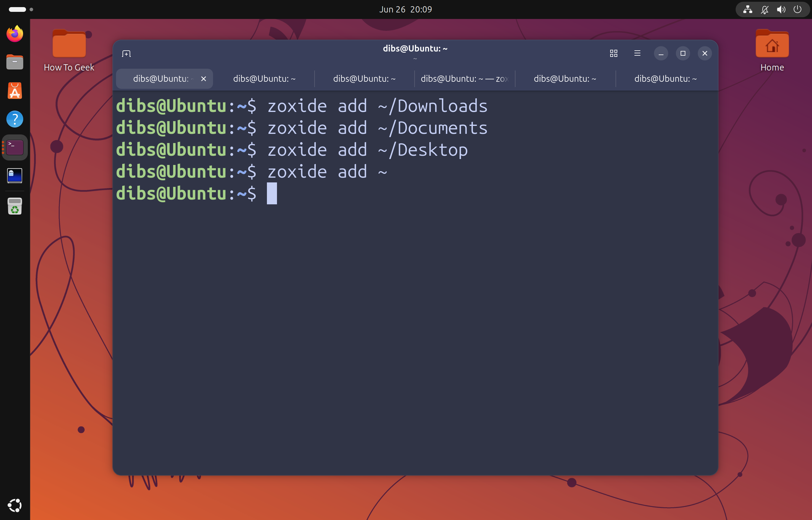Switch to the second dibs@Ubuntu tab
The width and height of the screenshot is (812, 520).
coord(264,79)
